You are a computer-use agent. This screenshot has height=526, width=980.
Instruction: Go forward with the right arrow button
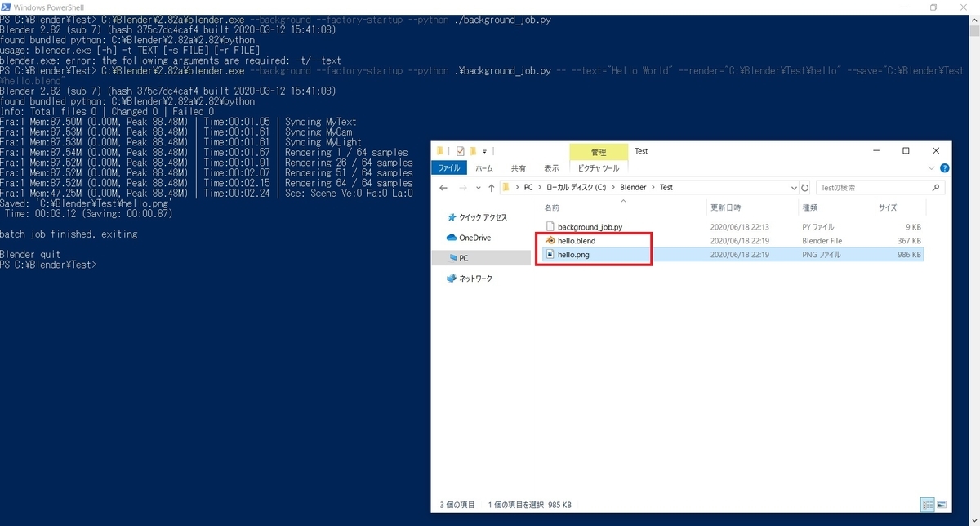coord(461,187)
